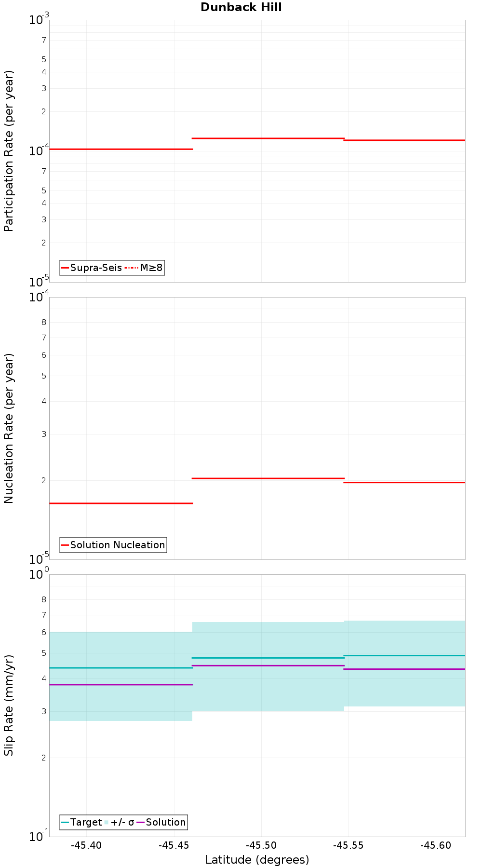
Task: Click the Slip Rate (mm/yr) axis label
Action: [9, 705]
